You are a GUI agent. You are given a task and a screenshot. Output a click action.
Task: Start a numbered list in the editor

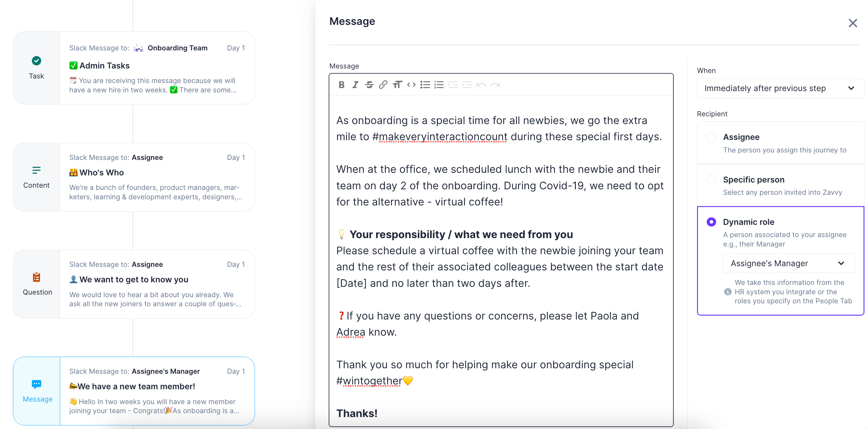pos(439,85)
